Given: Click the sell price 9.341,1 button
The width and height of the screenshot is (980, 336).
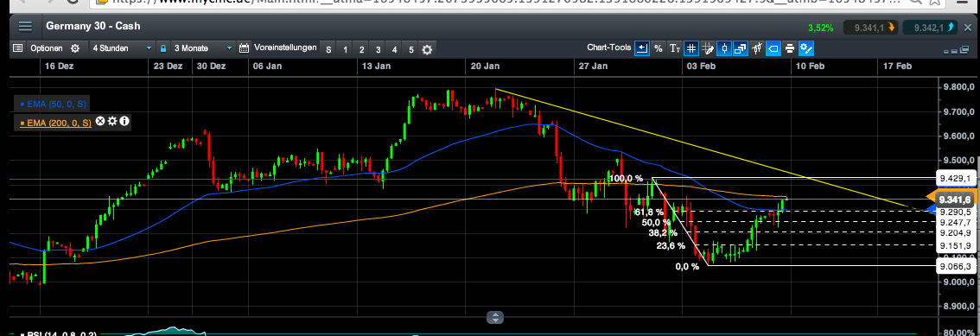Looking at the screenshot, I should coord(870,27).
